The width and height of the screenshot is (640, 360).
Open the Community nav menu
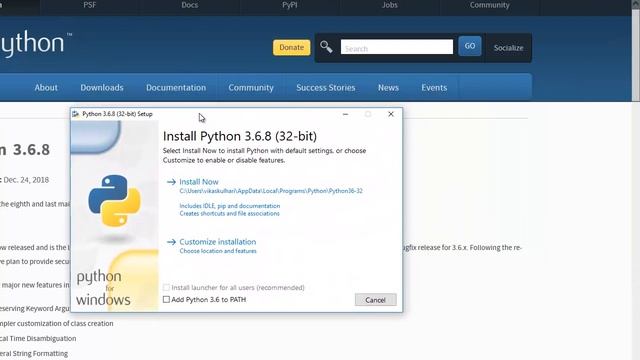point(251,88)
